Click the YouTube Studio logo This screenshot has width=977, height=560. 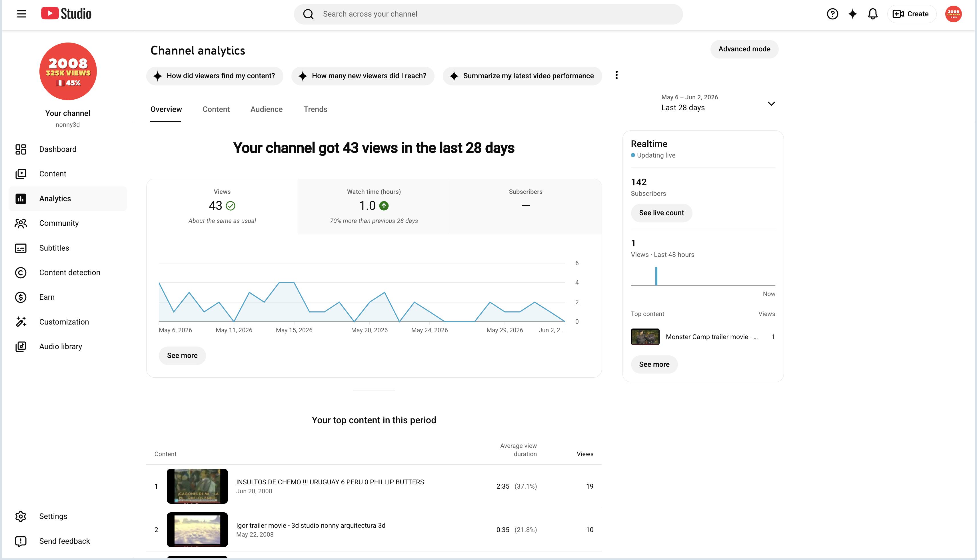click(x=66, y=14)
